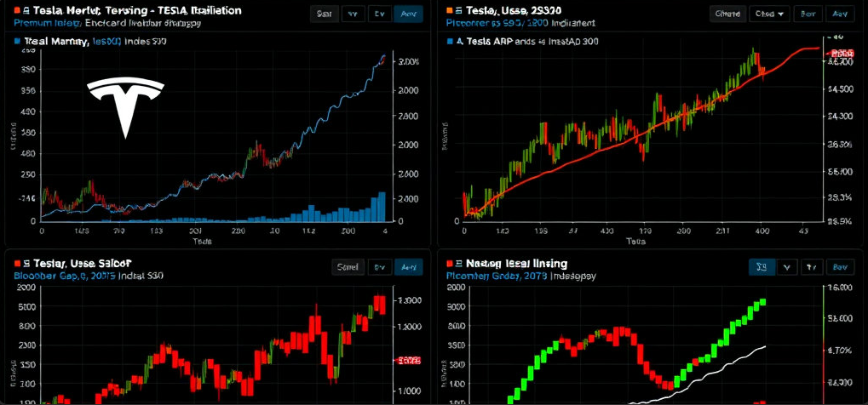Select the 'vy' tab in the top-left panel

[354, 14]
